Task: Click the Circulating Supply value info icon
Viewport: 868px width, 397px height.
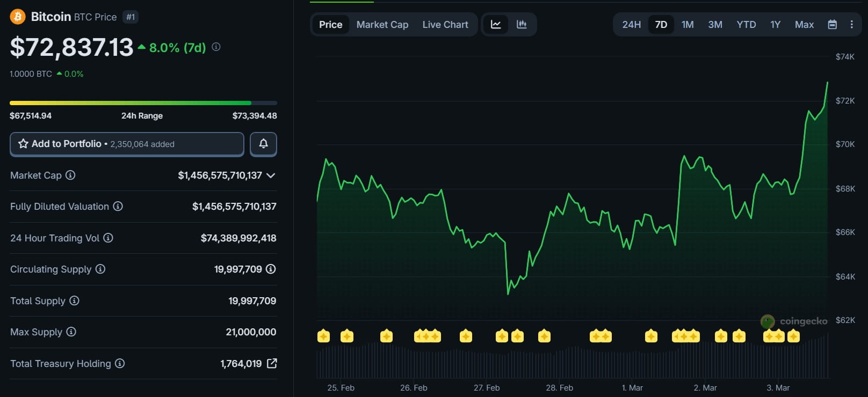Action: (271, 269)
